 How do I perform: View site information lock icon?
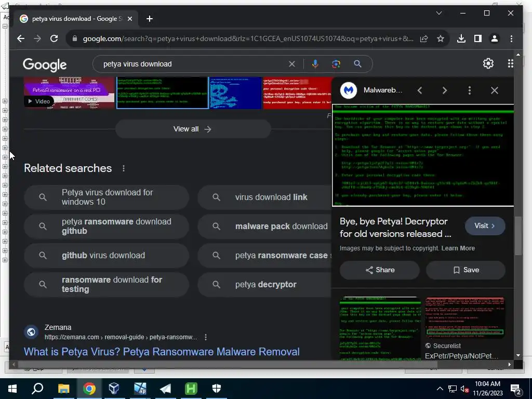pyautogui.click(x=75, y=38)
